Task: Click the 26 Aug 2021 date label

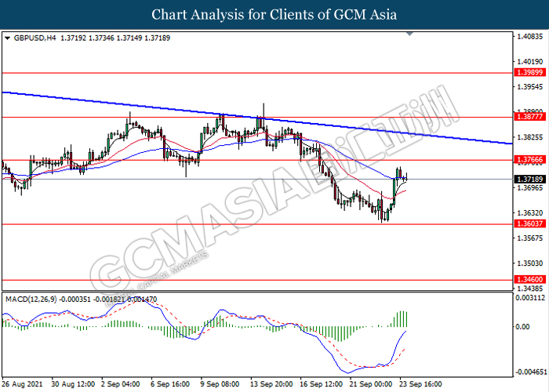Action: (23, 384)
